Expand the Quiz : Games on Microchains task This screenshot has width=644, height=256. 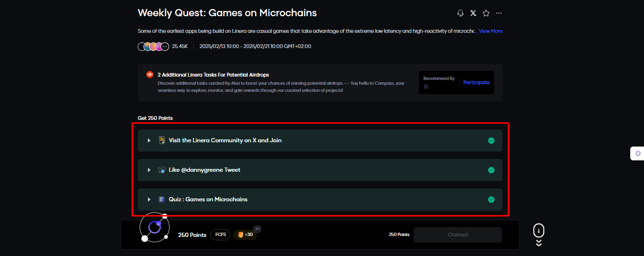click(x=149, y=199)
